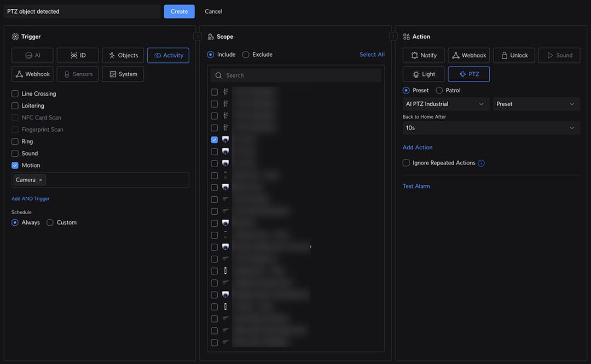Screen dimensions: 591x364
Task: Choose the Include scope option
Action: (x=210, y=55)
